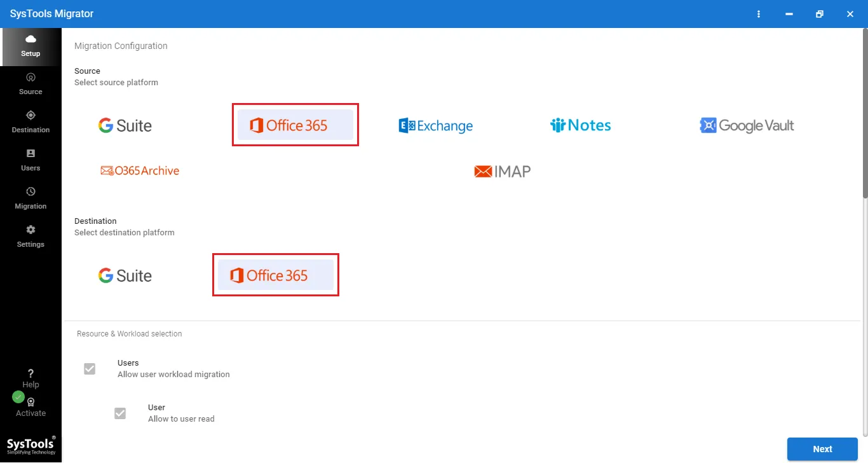Choose Notes as source platform
868x463 pixels.
pos(580,125)
